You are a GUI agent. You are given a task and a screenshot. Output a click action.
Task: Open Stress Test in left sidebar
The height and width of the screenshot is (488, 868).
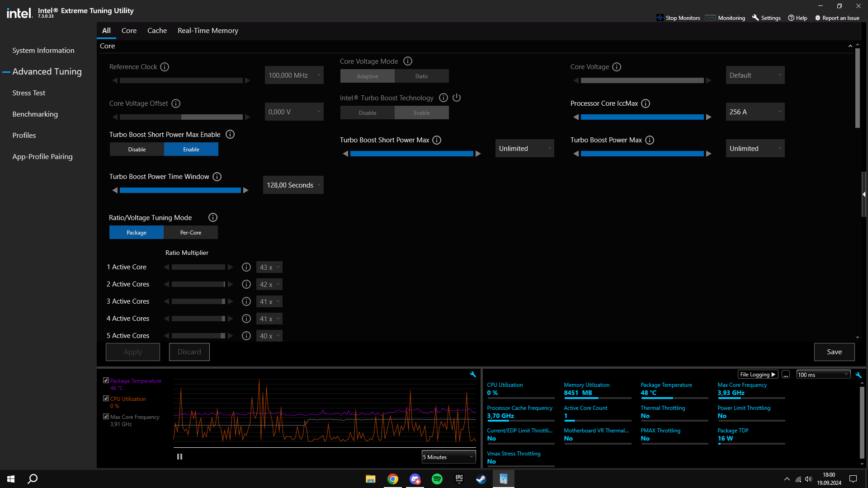click(x=28, y=93)
